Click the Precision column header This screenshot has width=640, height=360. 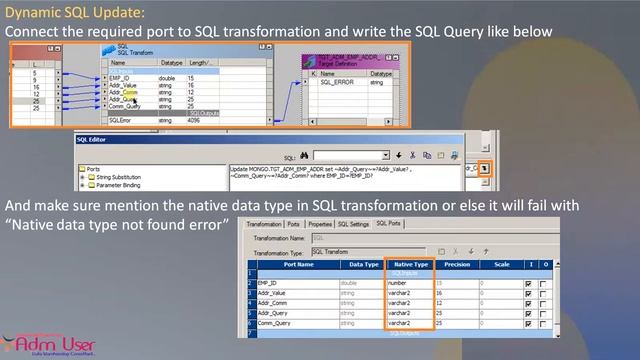click(457, 264)
